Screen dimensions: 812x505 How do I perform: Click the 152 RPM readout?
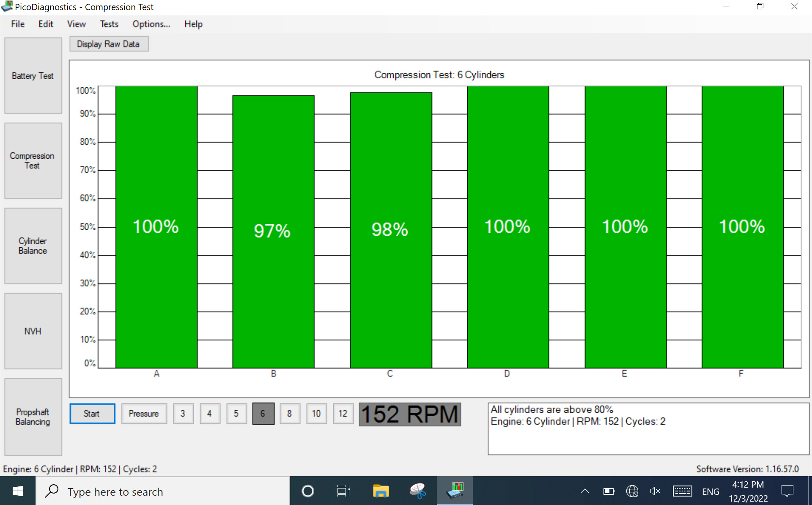[x=410, y=414]
